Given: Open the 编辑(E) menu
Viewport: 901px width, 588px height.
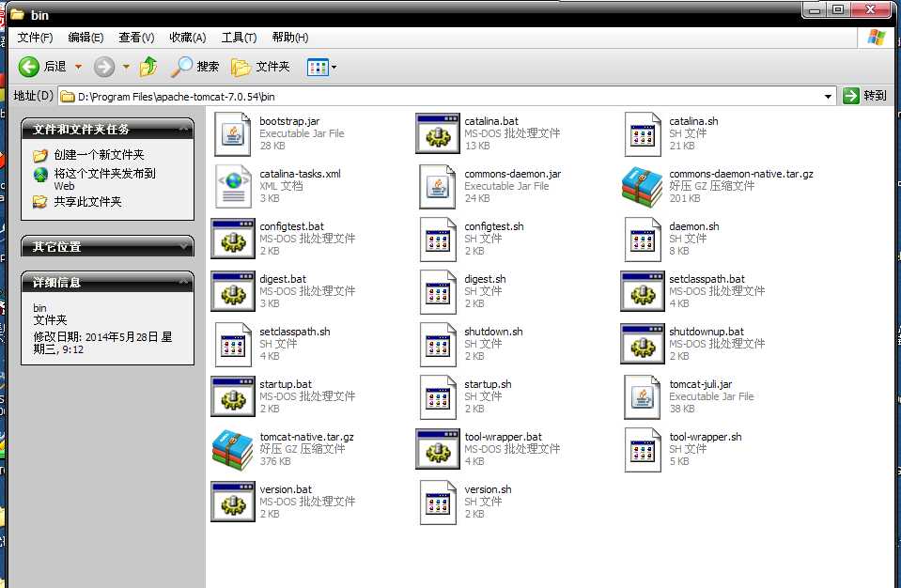Looking at the screenshot, I should pyautogui.click(x=85, y=38).
